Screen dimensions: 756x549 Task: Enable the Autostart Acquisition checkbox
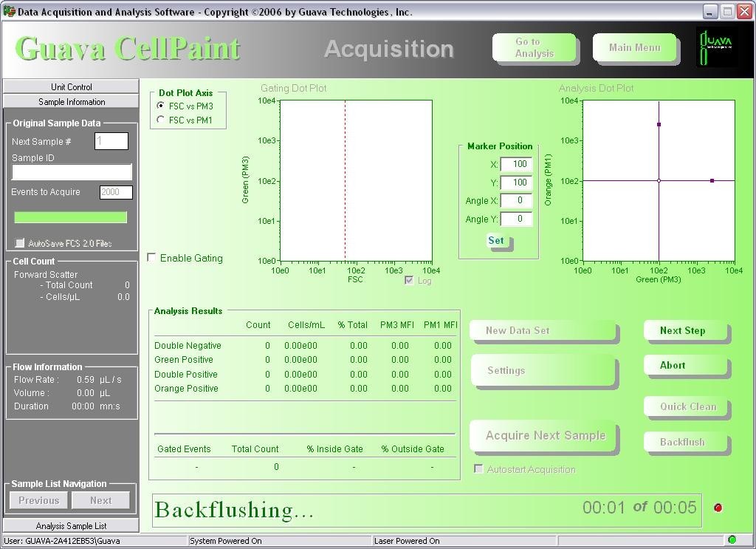tap(478, 469)
